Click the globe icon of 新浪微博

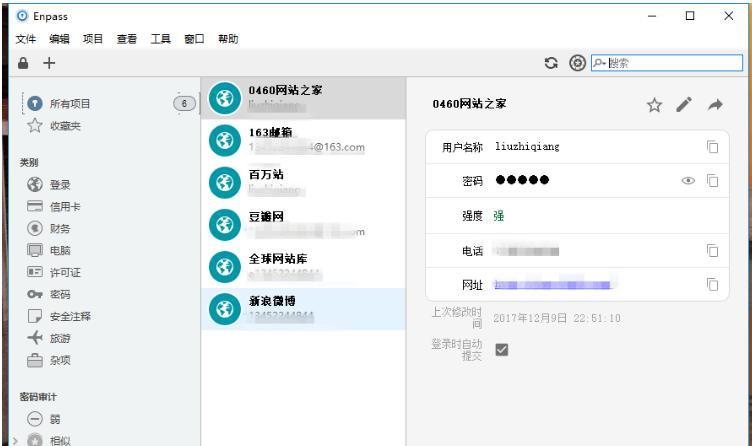(x=224, y=309)
